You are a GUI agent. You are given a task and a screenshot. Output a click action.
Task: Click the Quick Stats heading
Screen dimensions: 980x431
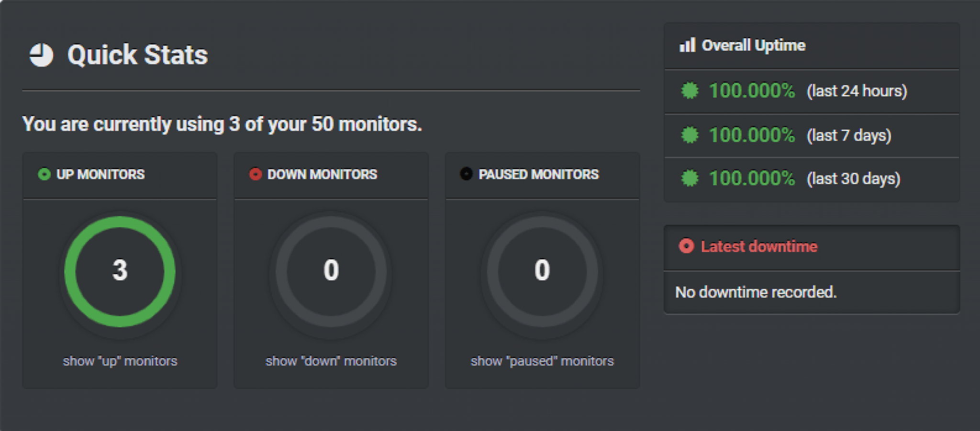[x=138, y=55]
